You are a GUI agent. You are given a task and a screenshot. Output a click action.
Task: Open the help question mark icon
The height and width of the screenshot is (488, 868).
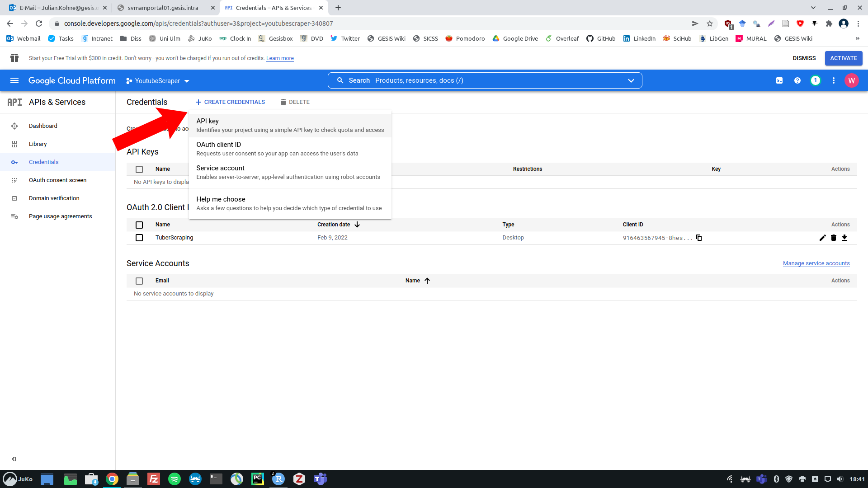[797, 80]
